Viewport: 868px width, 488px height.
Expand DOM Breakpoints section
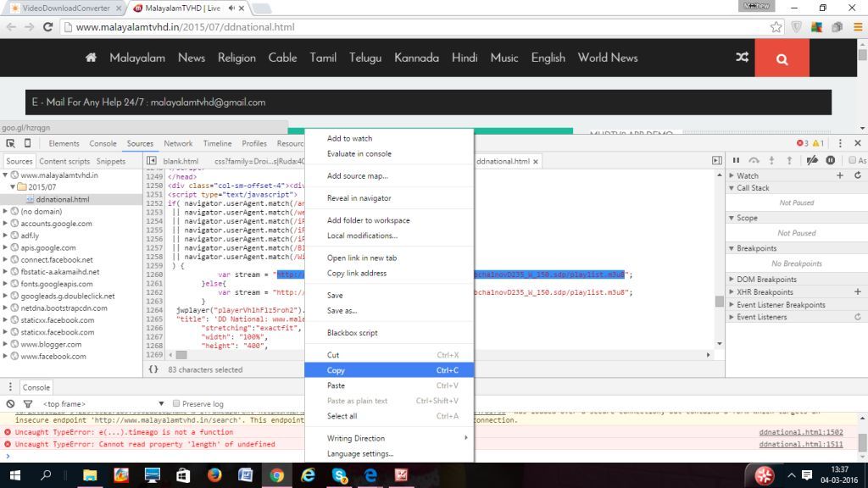tap(732, 280)
